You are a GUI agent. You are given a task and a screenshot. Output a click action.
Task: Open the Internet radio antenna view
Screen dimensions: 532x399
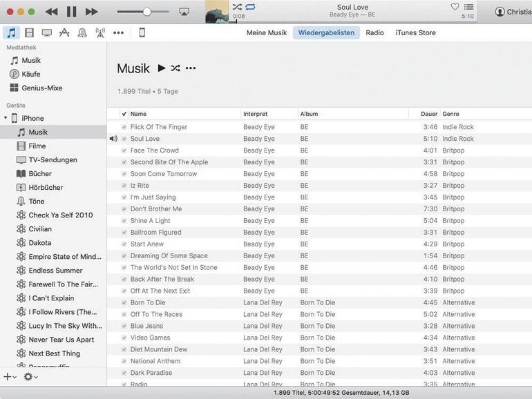[100, 33]
